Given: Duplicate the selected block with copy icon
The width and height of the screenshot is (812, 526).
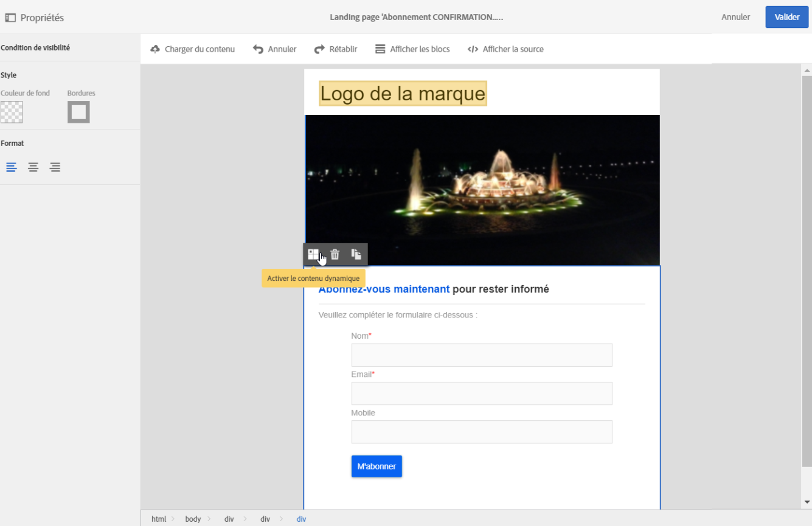Looking at the screenshot, I should [356, 254].
